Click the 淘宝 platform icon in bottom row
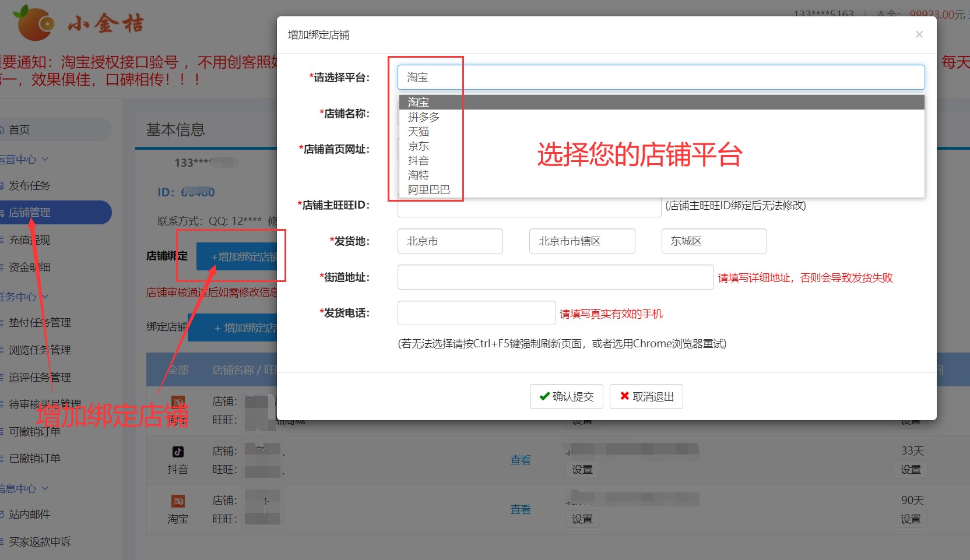The height and width of the screenshot is (560, 970). point(178,501)
